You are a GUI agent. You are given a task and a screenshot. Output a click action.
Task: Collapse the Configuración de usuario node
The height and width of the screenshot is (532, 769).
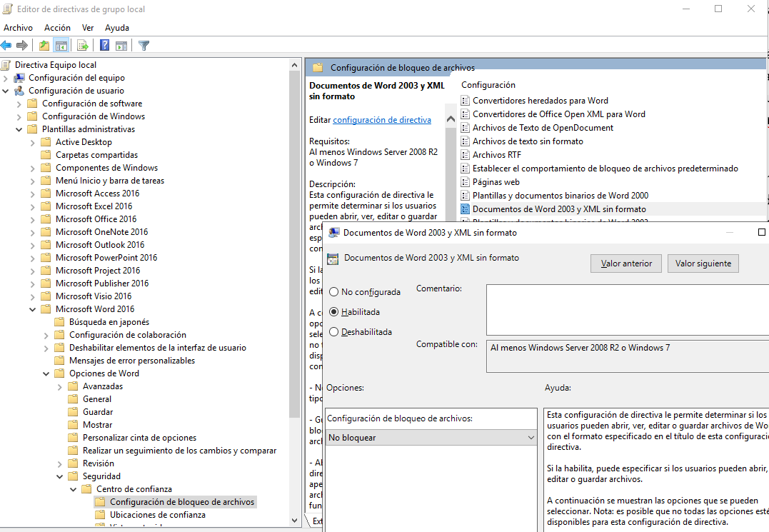(x=6, y=91)
